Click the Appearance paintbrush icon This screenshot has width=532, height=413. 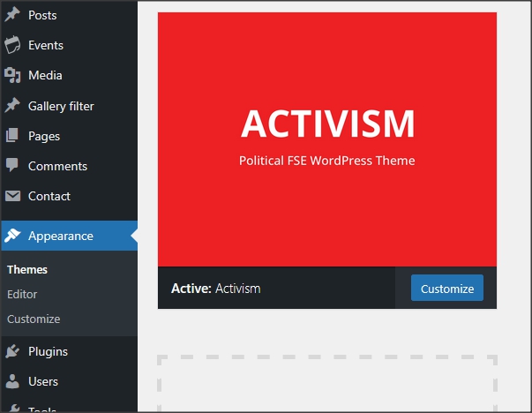point(12,236)
